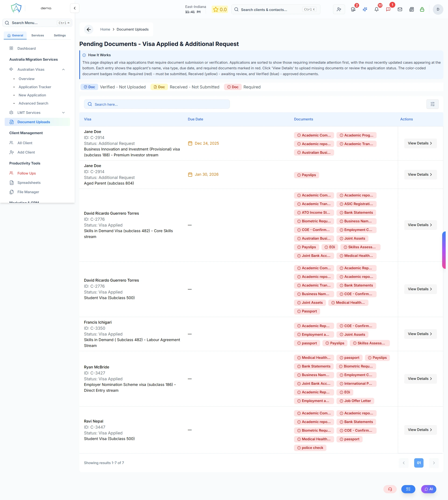Click the red headset support icon
The image size is (448, 500).
(x=390, y=489)
